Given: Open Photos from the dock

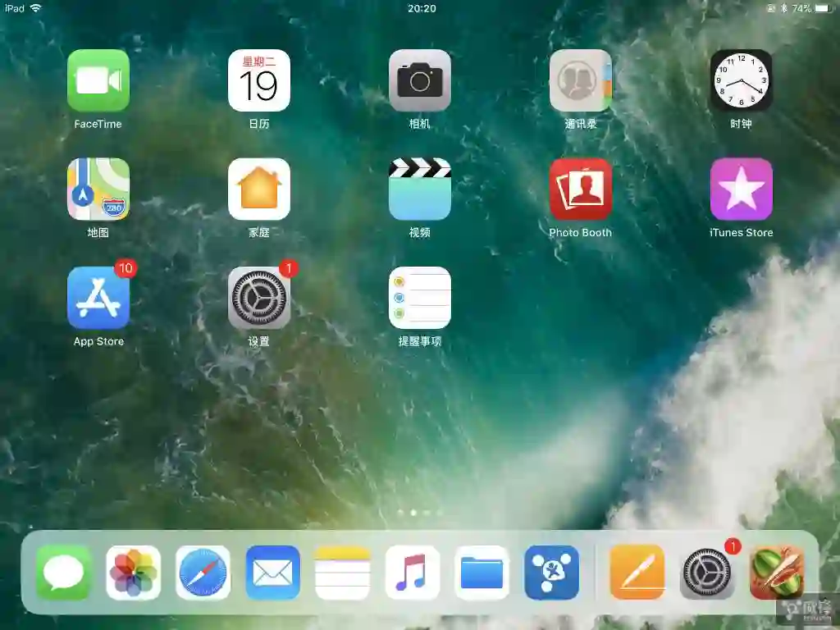Looking at the screenshot, I should (134, 573).
